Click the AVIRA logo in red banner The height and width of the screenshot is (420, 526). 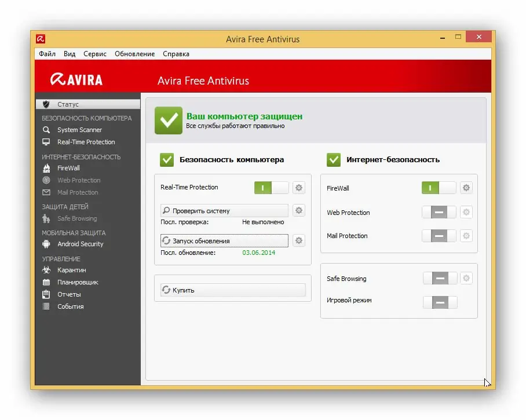pos(76,79)
